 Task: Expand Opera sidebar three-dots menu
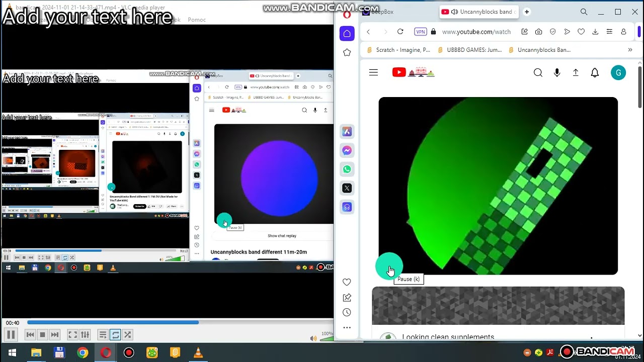(x=347, y=327)
